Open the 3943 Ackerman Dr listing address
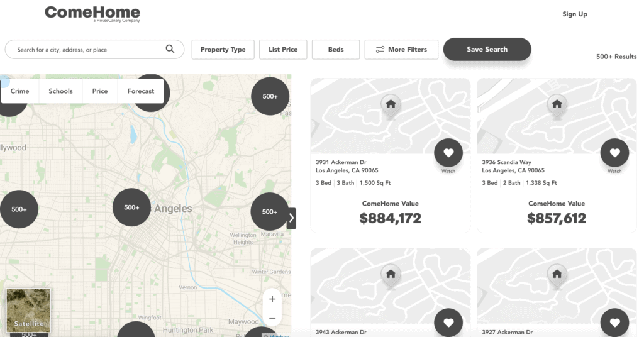The image size is (644, 337). 341,332
